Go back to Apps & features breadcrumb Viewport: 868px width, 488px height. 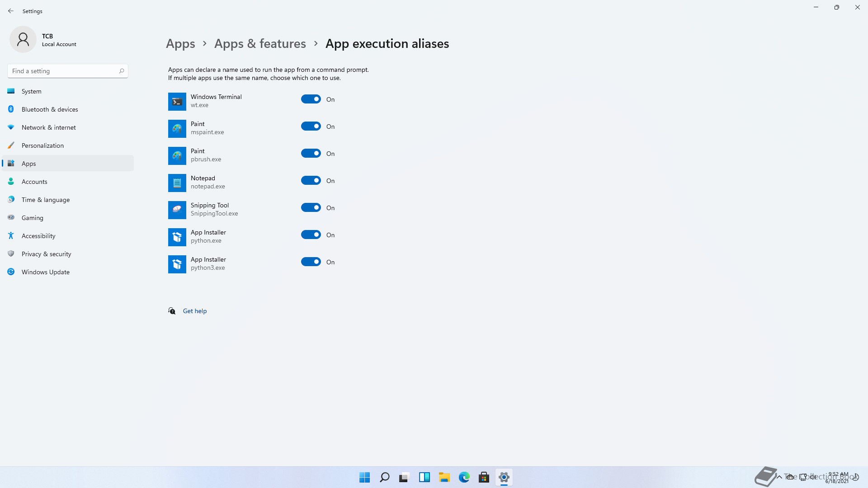[260, 43]
